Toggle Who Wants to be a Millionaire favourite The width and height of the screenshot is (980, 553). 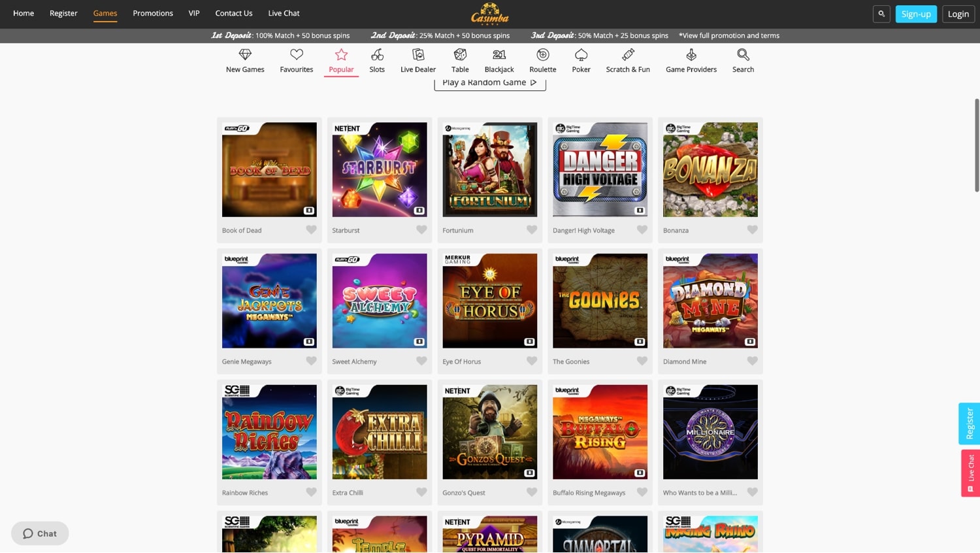[753, 492]
